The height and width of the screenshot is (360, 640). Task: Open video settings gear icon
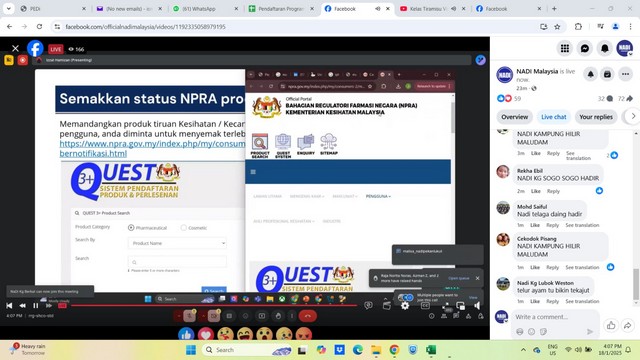[405, 305]
